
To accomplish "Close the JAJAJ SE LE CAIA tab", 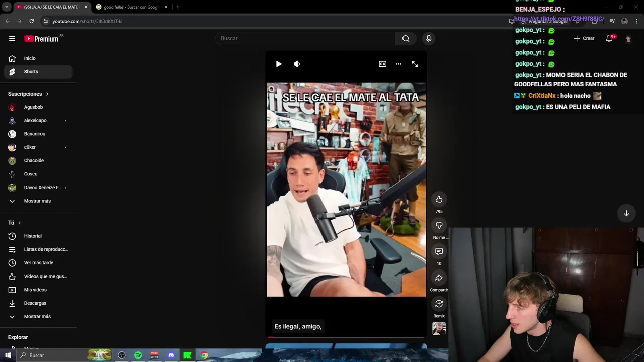I will pyautogui.click(x=86, y=7).
